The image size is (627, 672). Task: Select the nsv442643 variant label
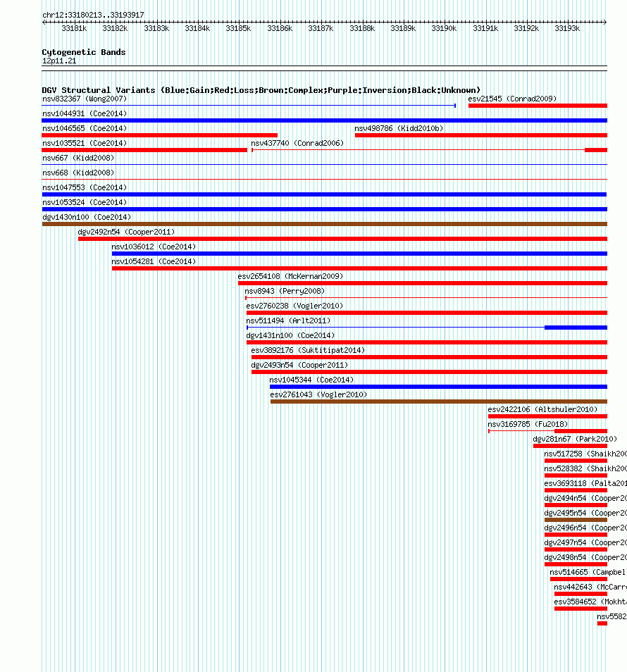[590, 587]
